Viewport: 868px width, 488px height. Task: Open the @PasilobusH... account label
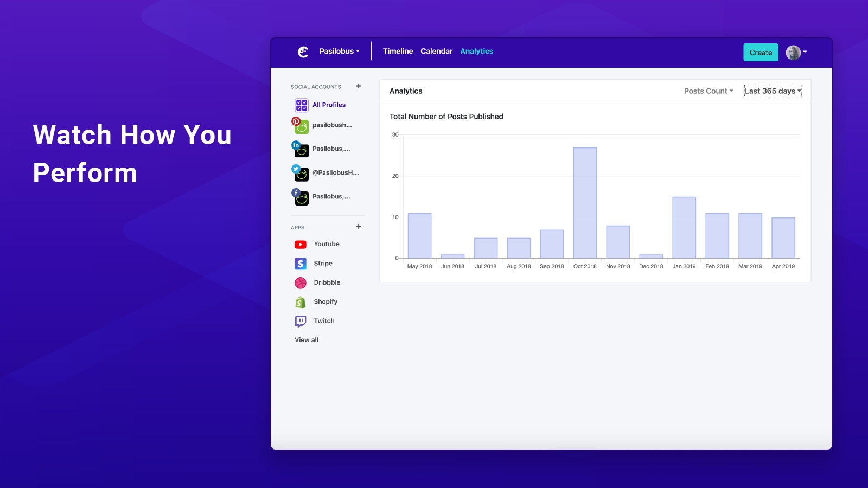tap(336, 173)
